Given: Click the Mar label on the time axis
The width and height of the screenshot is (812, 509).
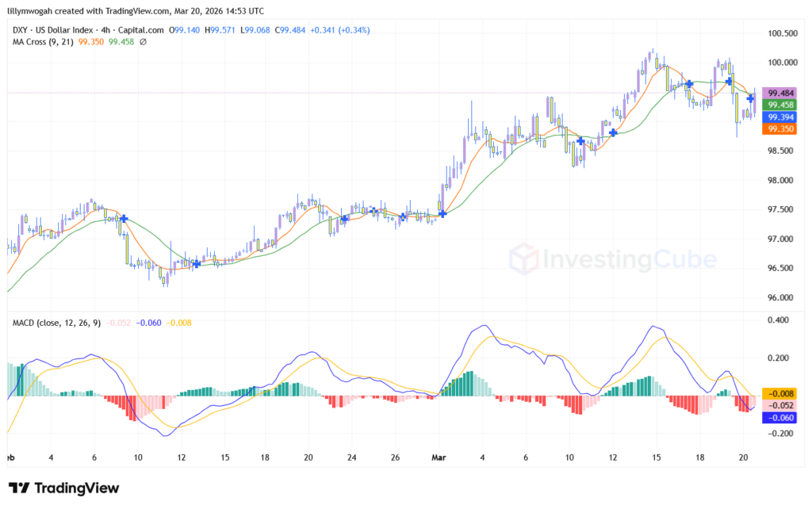Looking at the screenshot, I should (x=439, y=458).
